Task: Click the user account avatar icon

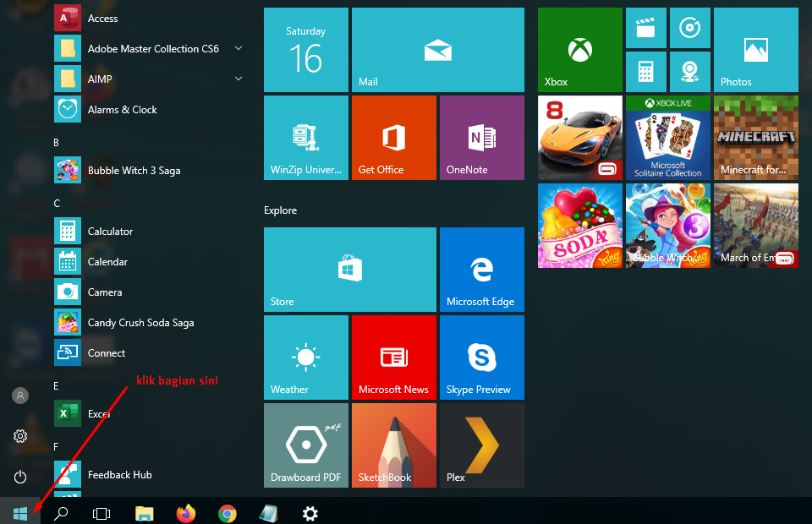Action: tap(20, 396)
